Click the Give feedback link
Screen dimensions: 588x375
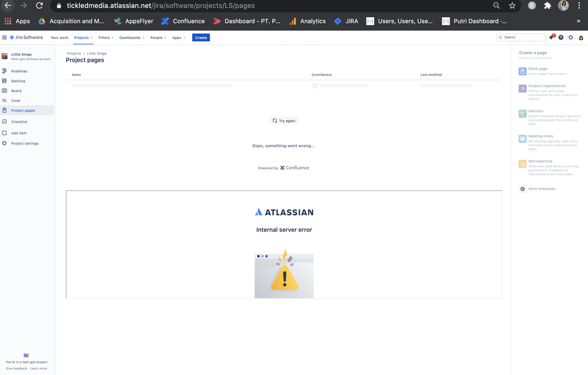tap(16, 369)
